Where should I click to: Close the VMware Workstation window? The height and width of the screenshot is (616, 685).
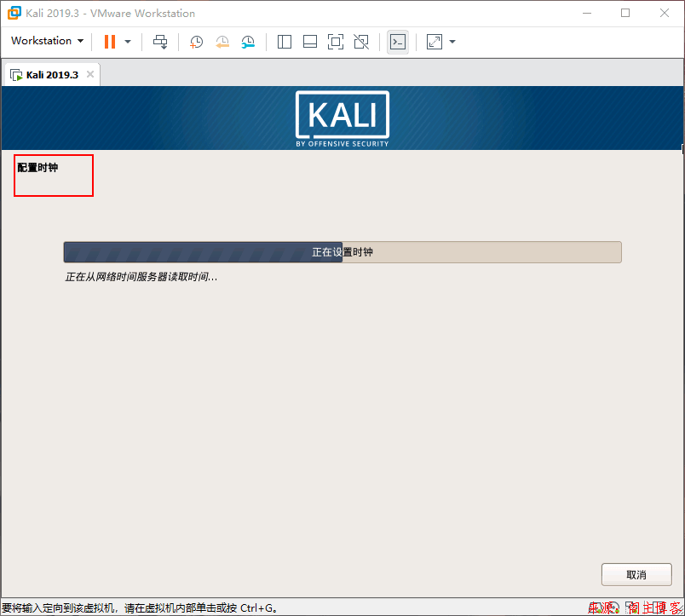[x=665, y=13]
